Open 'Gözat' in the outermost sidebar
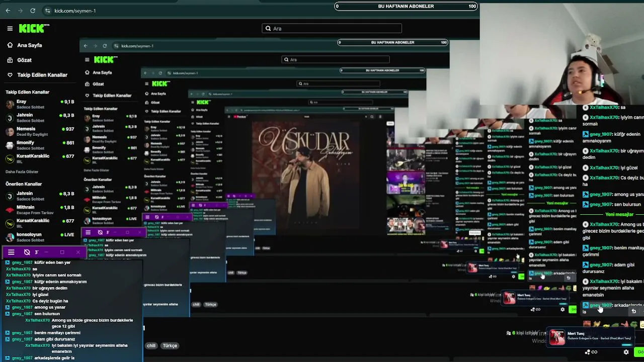This screenshot has height=362, width=644. click(20, 60)
